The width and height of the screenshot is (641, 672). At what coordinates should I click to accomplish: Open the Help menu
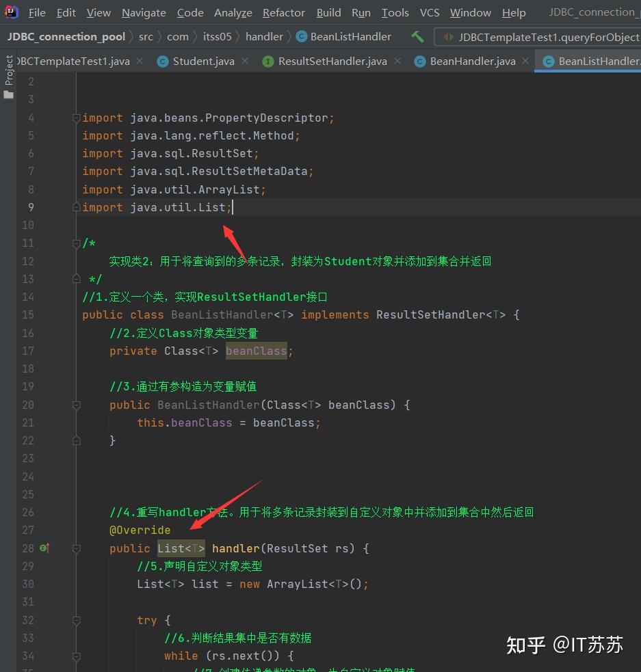[514, 12]
